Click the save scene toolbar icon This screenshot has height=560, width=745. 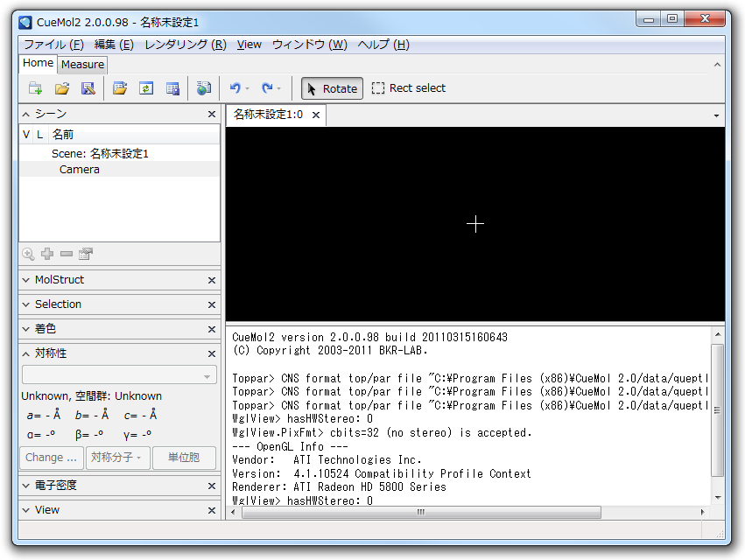click(x=88, y=88)
